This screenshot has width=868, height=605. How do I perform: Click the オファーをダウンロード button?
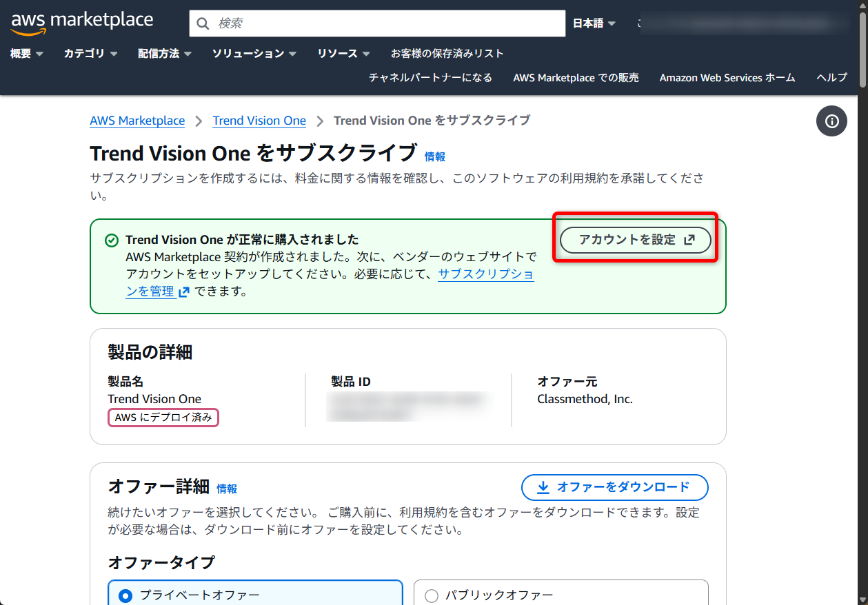click(x=615, y=487)
